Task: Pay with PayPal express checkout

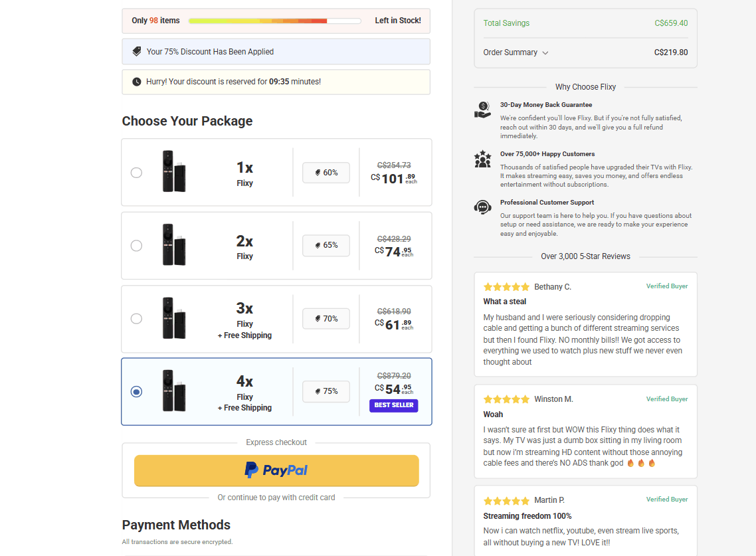Action: coord(276,470)
